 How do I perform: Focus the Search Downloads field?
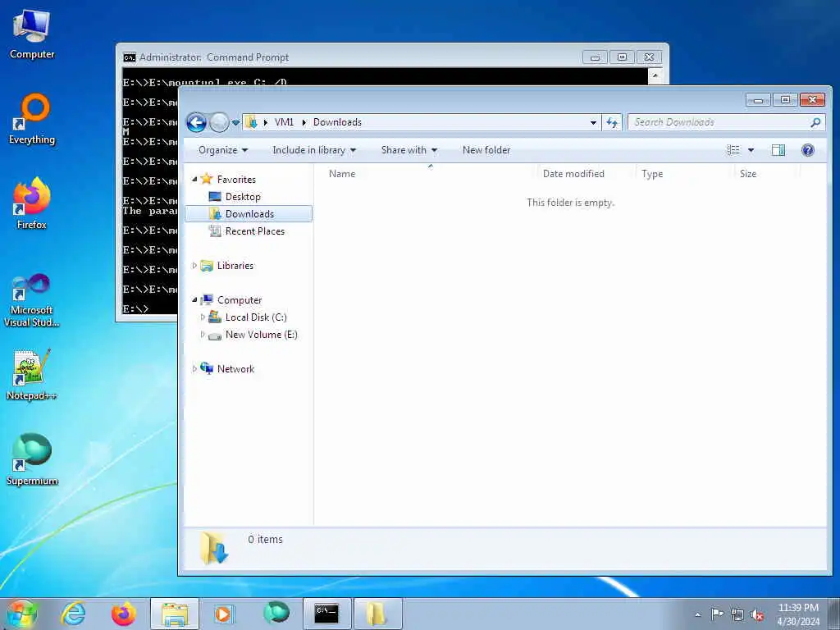point(727,123)
